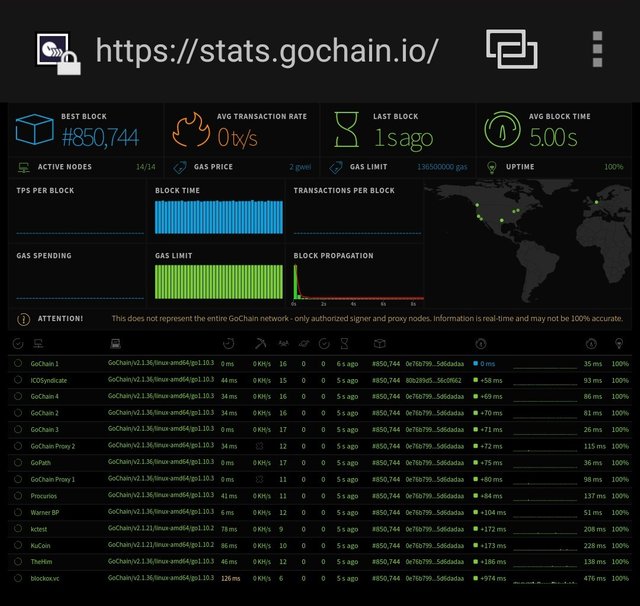The image size is (640, 606).
Task: Click the +974 ms propagation value
Action: 493,578
